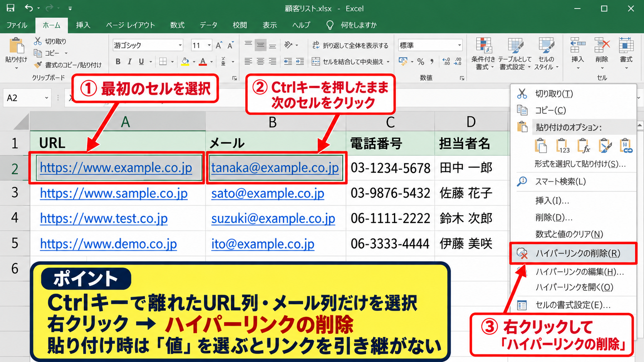Open the 挿入 (Insert) ribbon tab
The width and height of the screenshot is (644, 362).
[x=83, y=25]
